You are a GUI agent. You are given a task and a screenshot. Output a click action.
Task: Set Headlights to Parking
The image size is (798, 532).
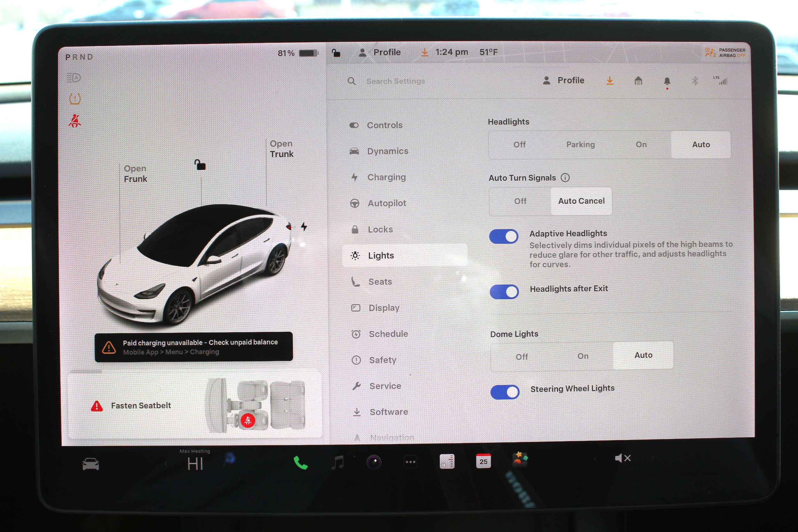[580, 145]
